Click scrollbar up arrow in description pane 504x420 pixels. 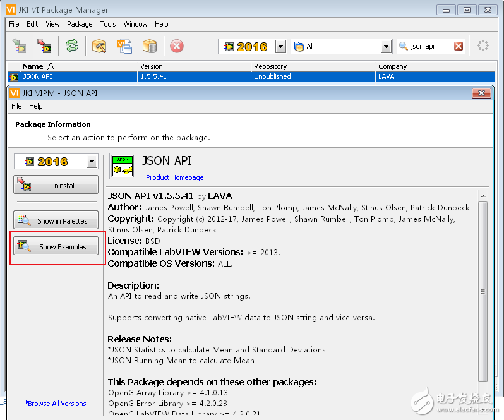[483, 196]
